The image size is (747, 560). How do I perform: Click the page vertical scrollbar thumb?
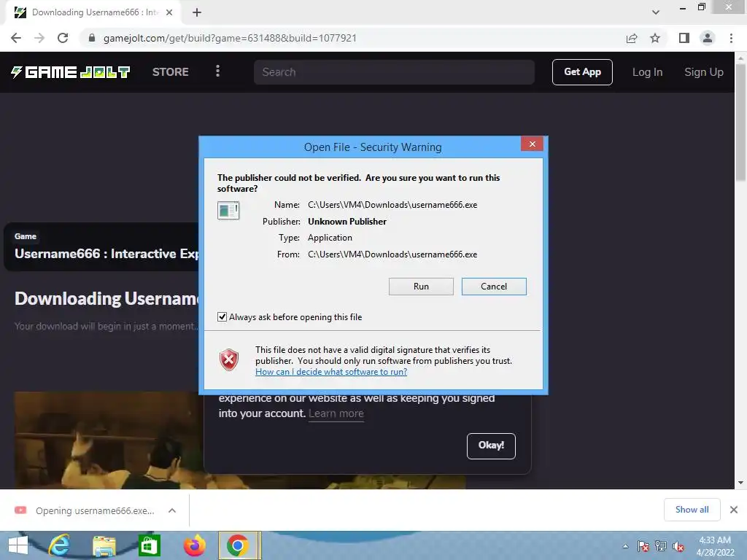[x=740, y=122]
